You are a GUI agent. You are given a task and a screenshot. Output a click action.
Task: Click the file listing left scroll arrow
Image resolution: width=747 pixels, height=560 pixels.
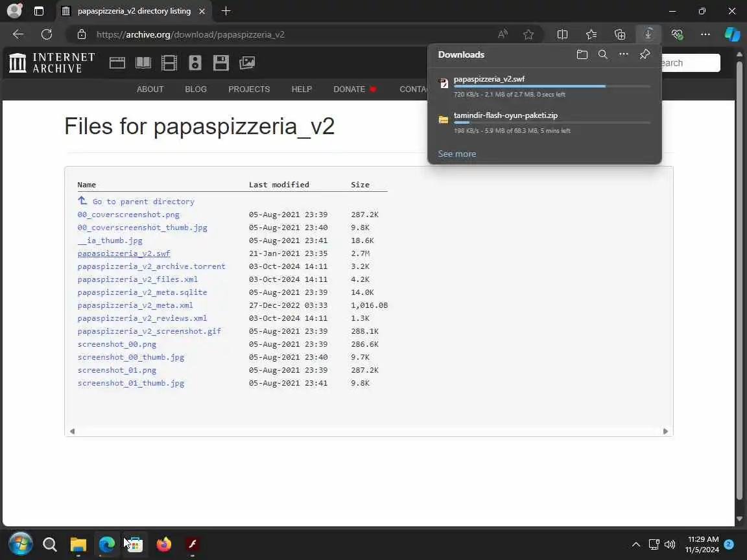tap(73, 432)
